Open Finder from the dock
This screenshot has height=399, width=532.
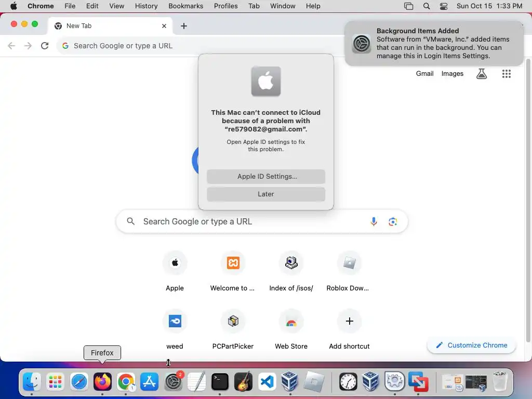(x=32, y=382)
